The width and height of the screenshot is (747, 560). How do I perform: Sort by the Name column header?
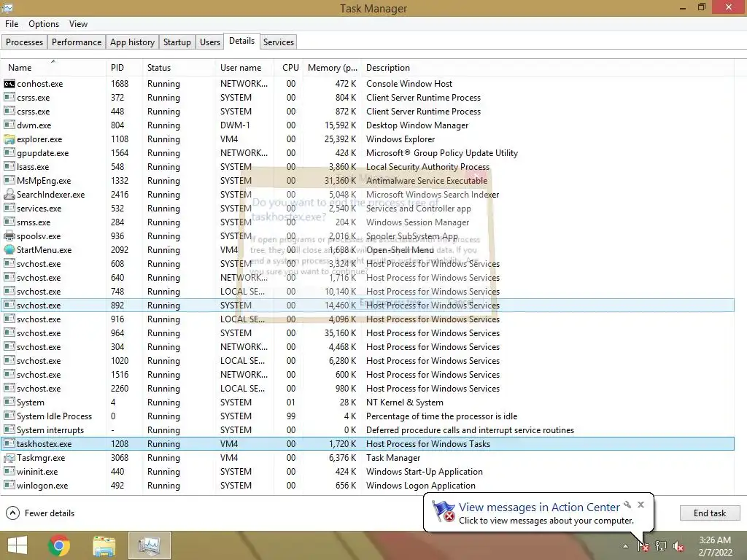53,68
